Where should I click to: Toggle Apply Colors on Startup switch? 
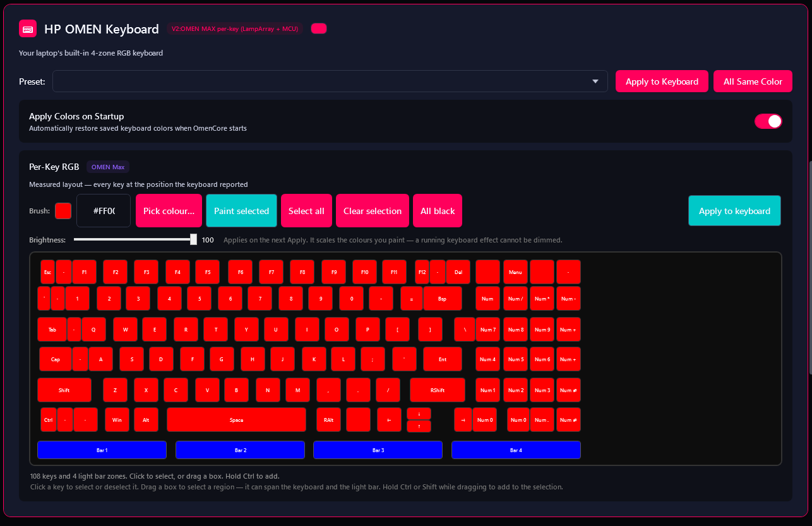(768, 121)
